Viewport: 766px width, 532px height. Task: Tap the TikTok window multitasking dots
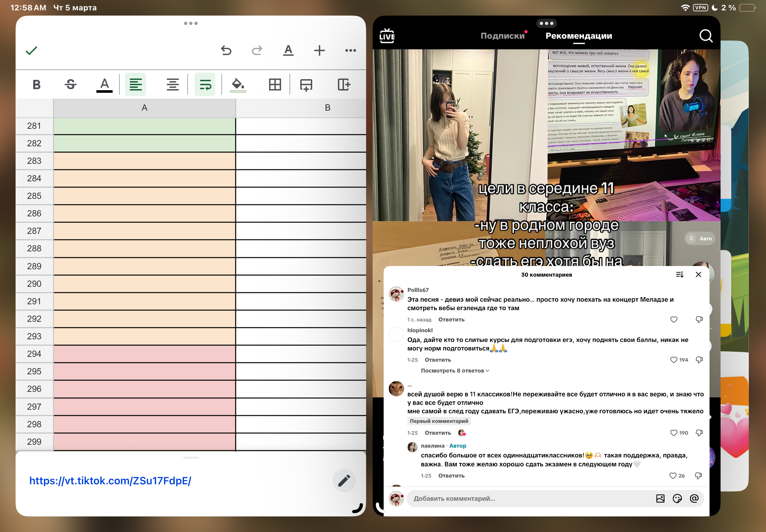[546, 23]
